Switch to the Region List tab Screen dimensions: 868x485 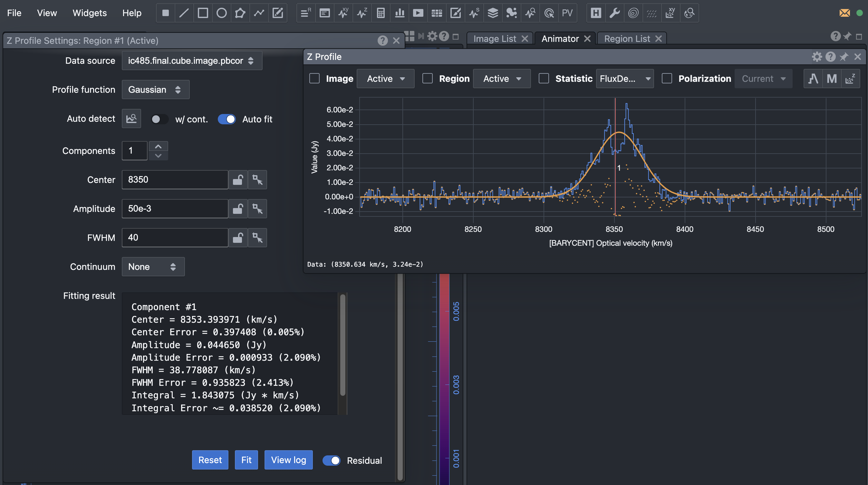click(627, 39)
